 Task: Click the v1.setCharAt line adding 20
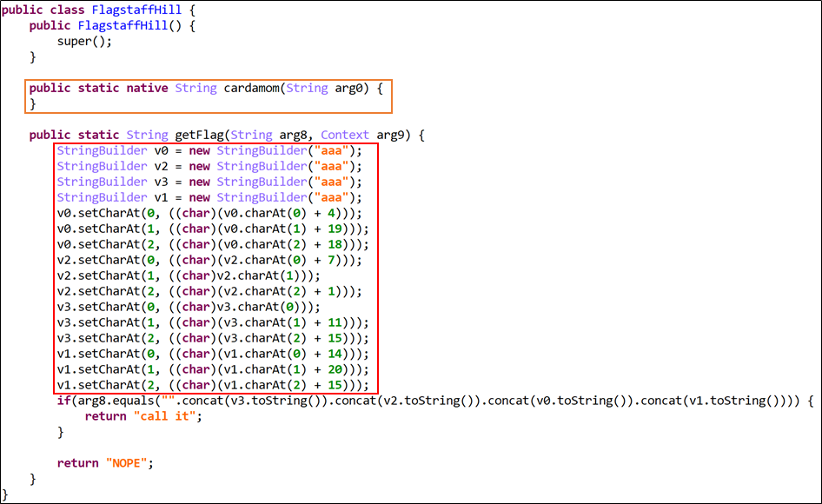(213, 369)
